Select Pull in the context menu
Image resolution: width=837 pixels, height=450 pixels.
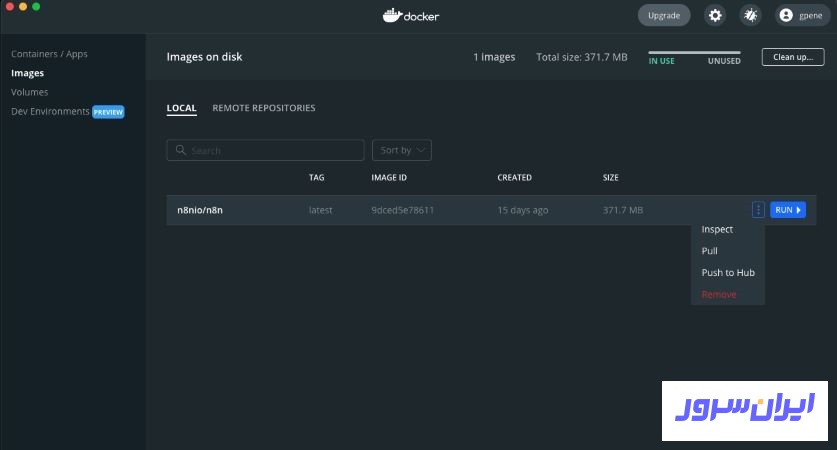[x=710, y=251]
